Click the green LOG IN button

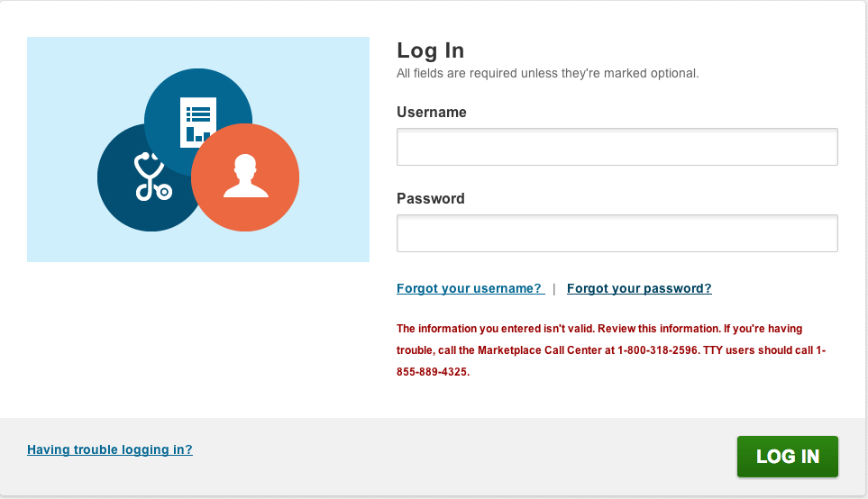(787, 457)
